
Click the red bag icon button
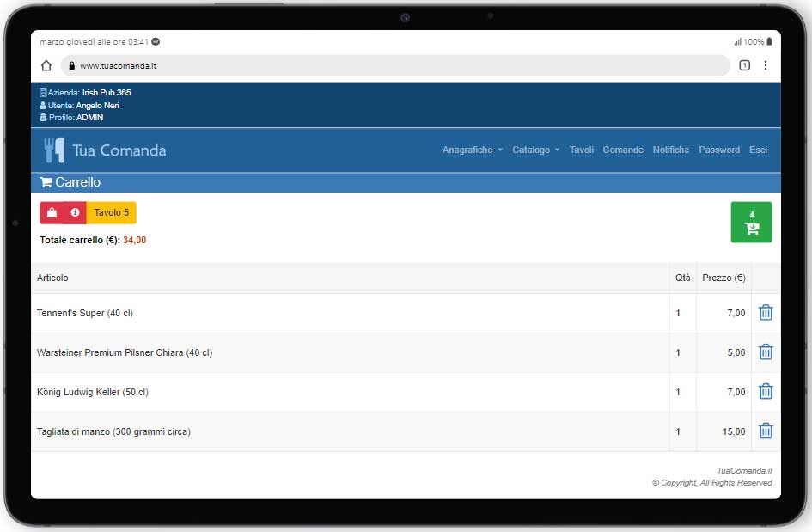(52, 213)
